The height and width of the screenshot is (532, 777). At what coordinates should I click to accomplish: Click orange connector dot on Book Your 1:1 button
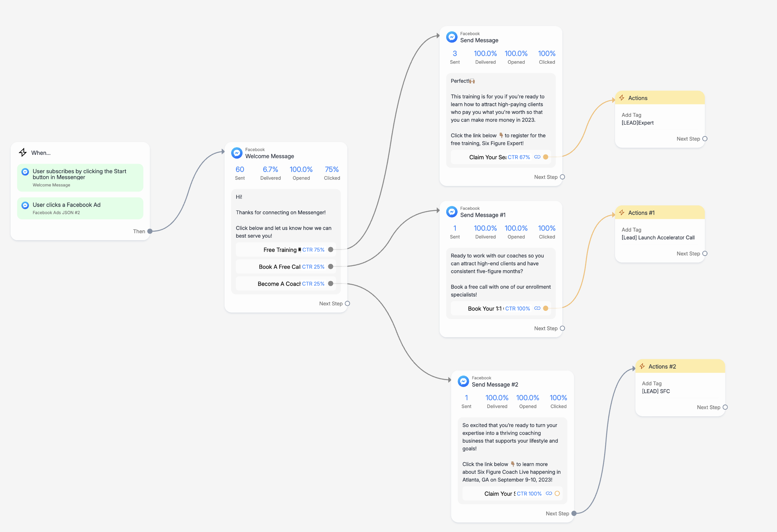[546, 308]
